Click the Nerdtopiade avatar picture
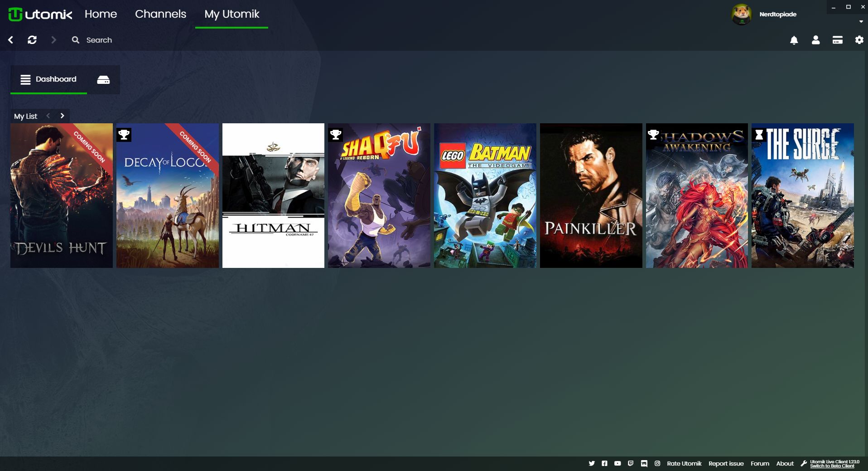Image resolution: width=868 pixels, height=471 pixels. click(x=741, y=15)
